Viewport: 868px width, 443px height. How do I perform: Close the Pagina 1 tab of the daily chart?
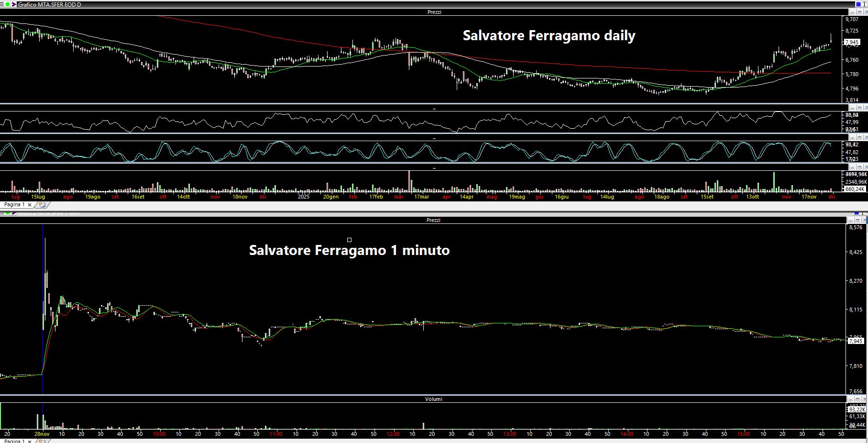tap(30, 205)
